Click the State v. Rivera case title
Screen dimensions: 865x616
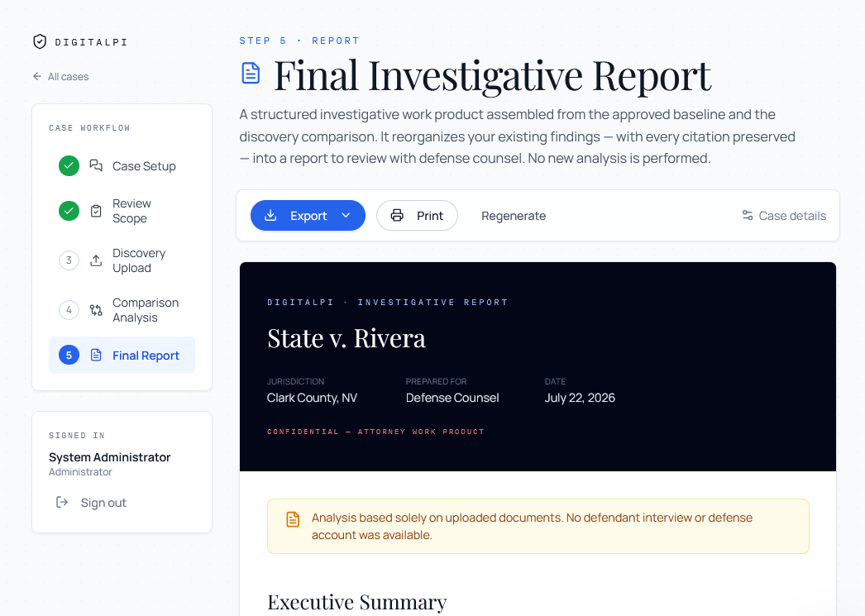[346, 338]
